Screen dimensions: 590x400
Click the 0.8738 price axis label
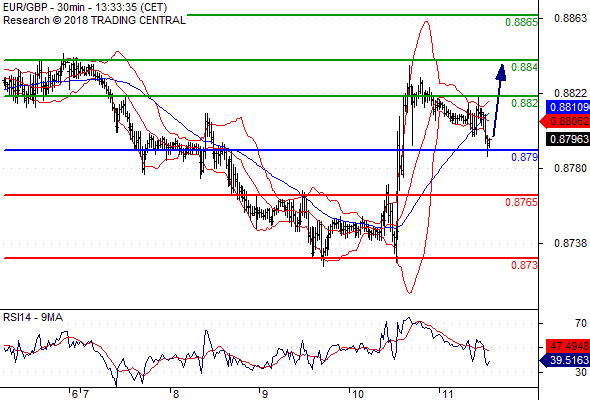click(570, 243)
